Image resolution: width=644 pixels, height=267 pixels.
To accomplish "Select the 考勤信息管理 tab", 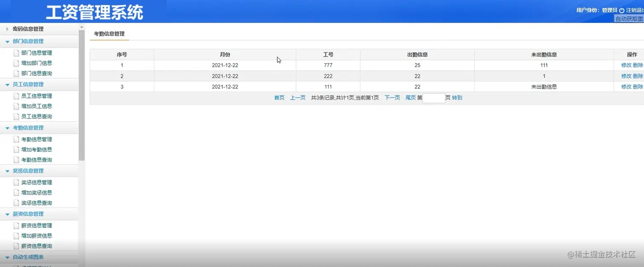I will coord(109,33).
